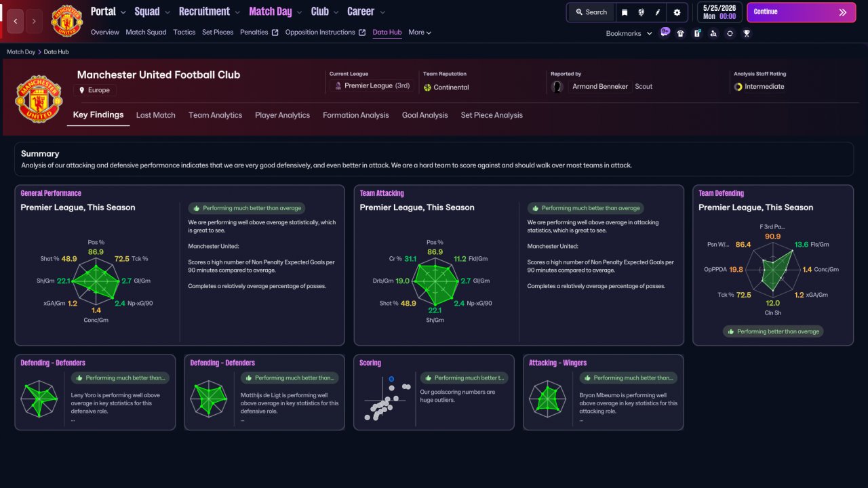Open the Bryan Mbeumo Attacking - Wingers card
This screenshot has height=488, width=868.
click(604, 392)
